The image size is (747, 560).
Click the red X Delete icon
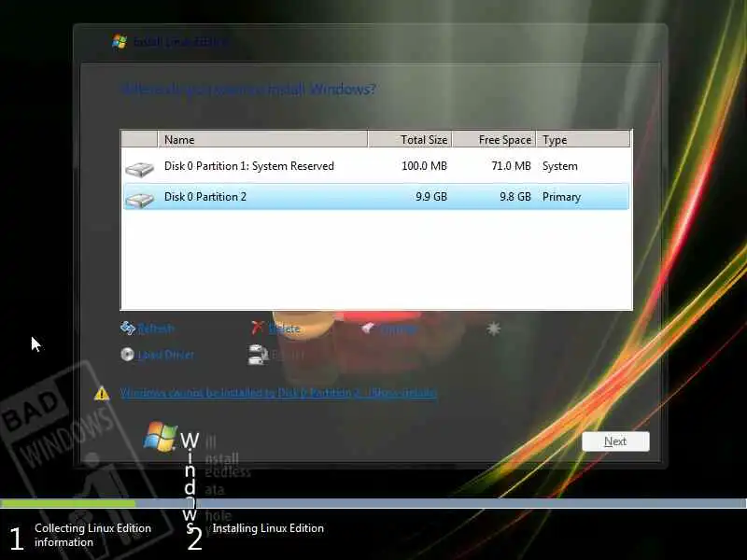tap(258, 328)
